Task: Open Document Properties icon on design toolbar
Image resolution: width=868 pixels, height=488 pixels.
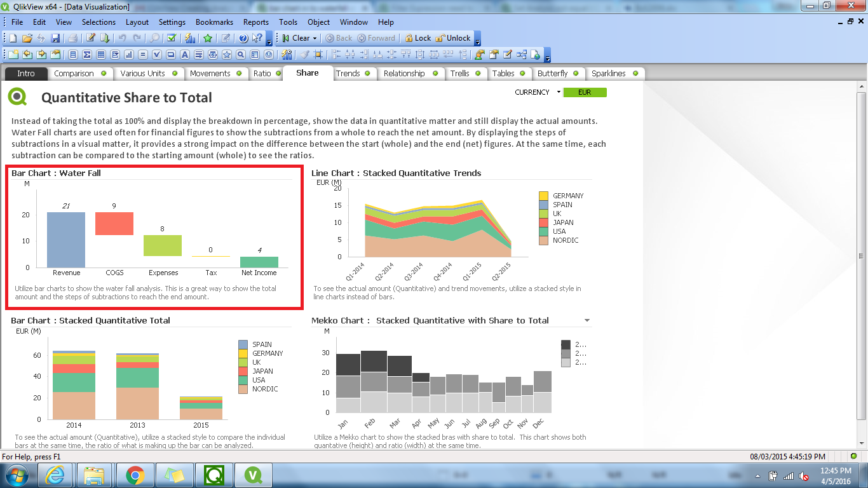Action: click(x=493, y=55)
